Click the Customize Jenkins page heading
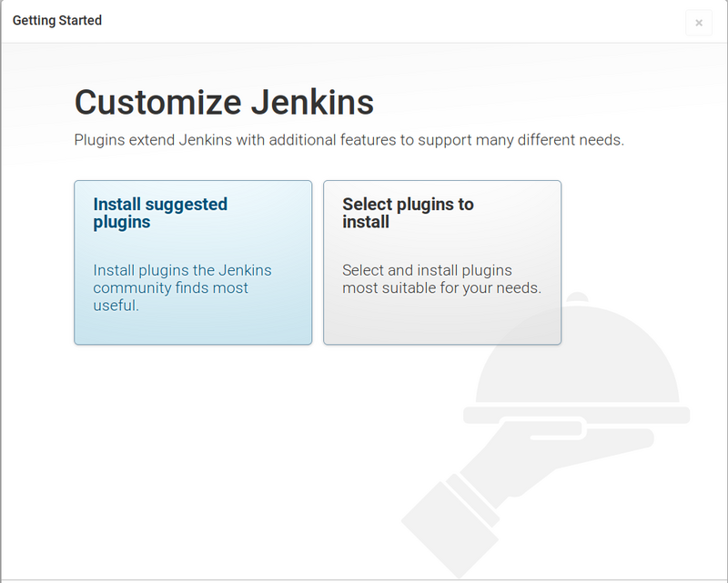 coord(223,102)
